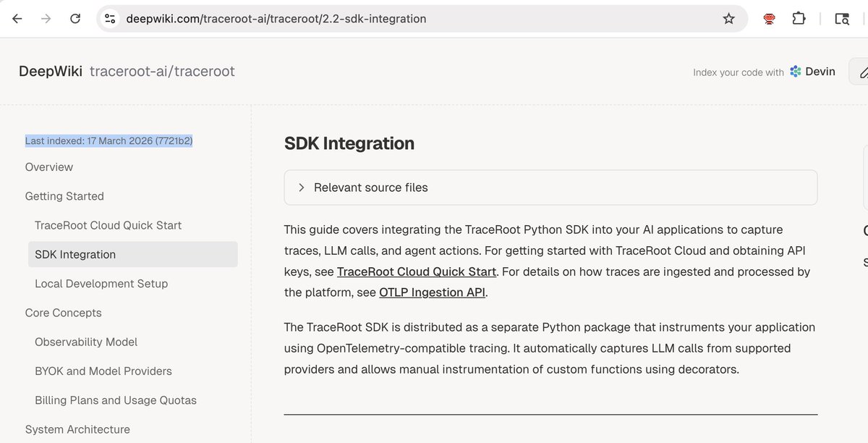Select Getting Started in sidebar
Image resolution: width=868 pixels, height=443 pixels.
tap(64, 196)
